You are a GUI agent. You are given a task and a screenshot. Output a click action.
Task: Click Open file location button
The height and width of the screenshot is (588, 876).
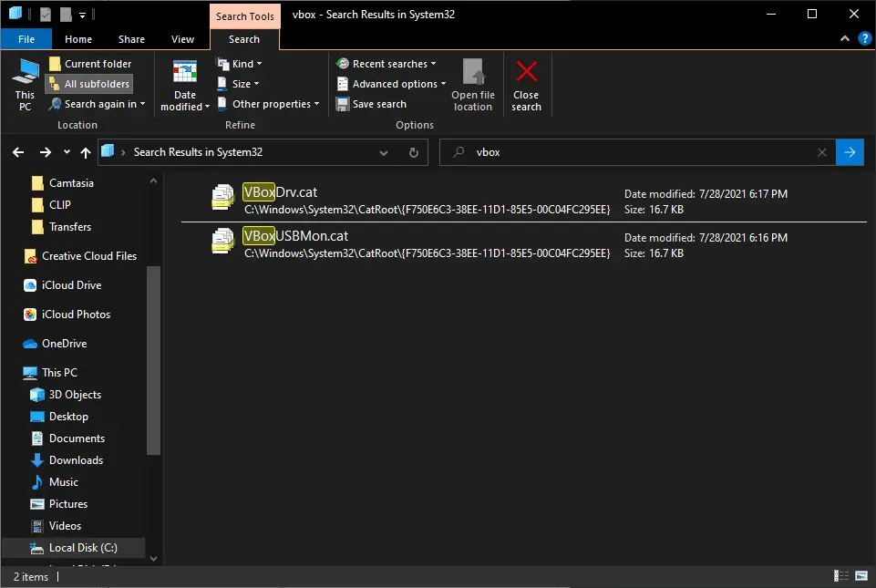pyautogui.click(x=473, y=85)
